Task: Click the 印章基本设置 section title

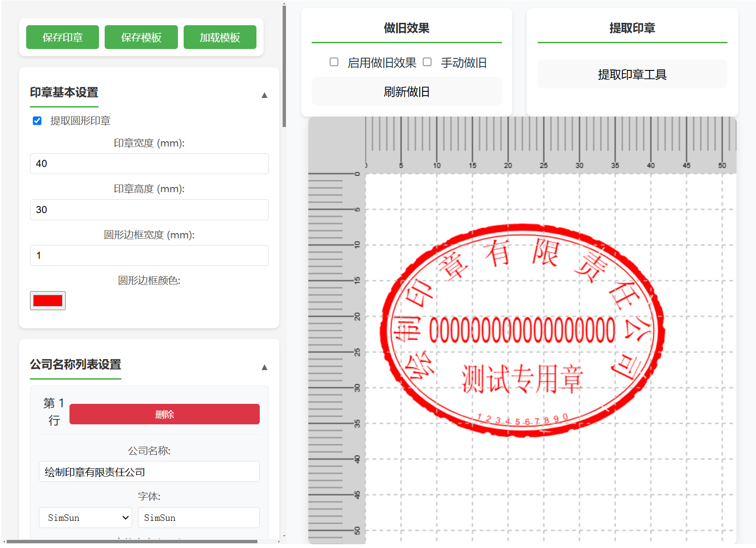Action: point(64,92)
